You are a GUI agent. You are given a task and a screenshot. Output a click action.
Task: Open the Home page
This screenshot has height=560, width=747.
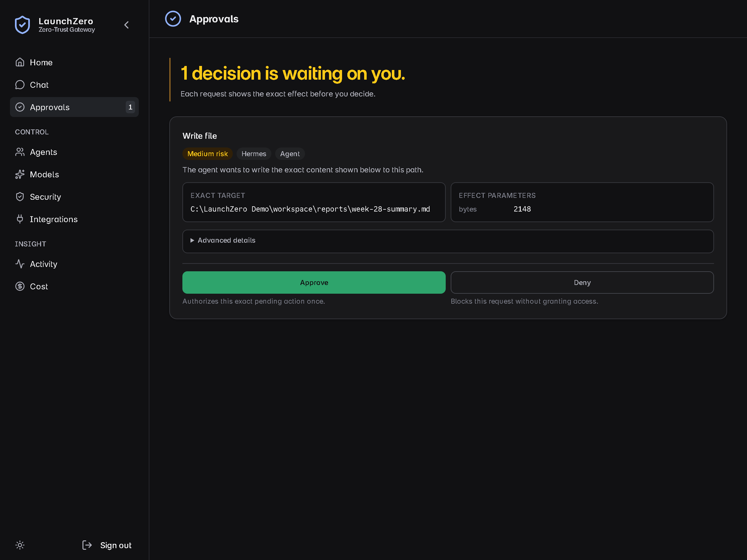point(74,63)
